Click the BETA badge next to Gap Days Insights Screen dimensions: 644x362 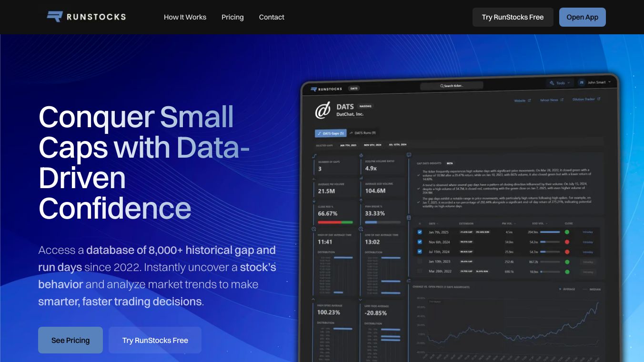[x=450, y=163]
